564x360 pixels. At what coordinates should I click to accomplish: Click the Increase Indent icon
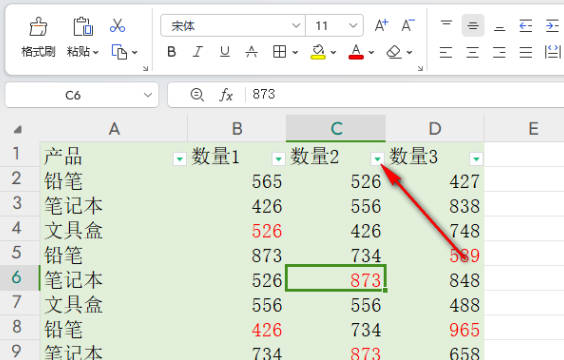[x=552, y=26]
